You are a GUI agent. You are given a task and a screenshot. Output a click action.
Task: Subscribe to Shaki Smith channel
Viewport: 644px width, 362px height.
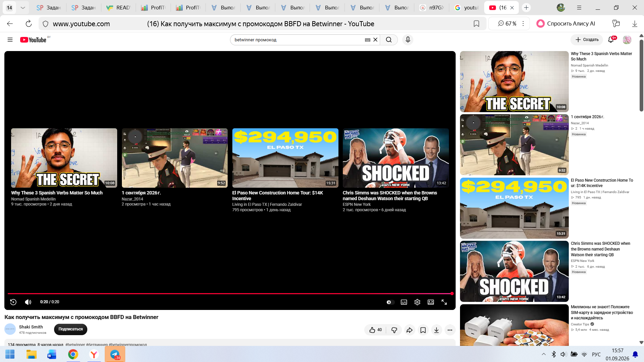tap(71, 329)
